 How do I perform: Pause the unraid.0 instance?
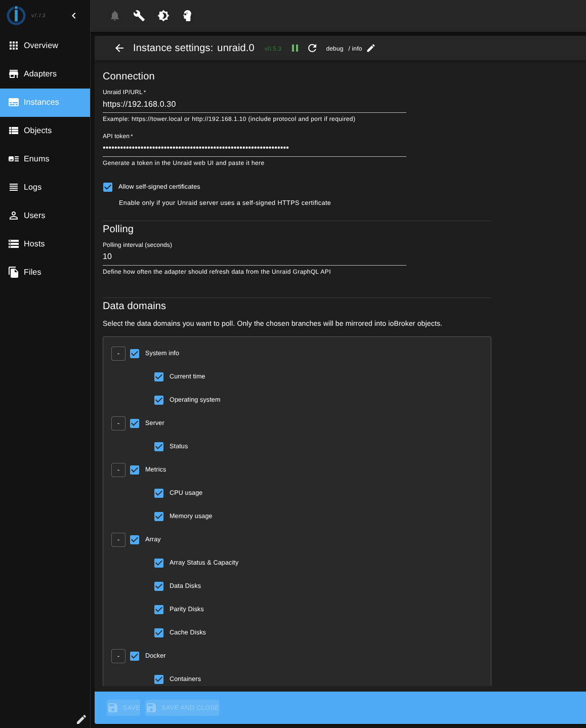(295, 48)
